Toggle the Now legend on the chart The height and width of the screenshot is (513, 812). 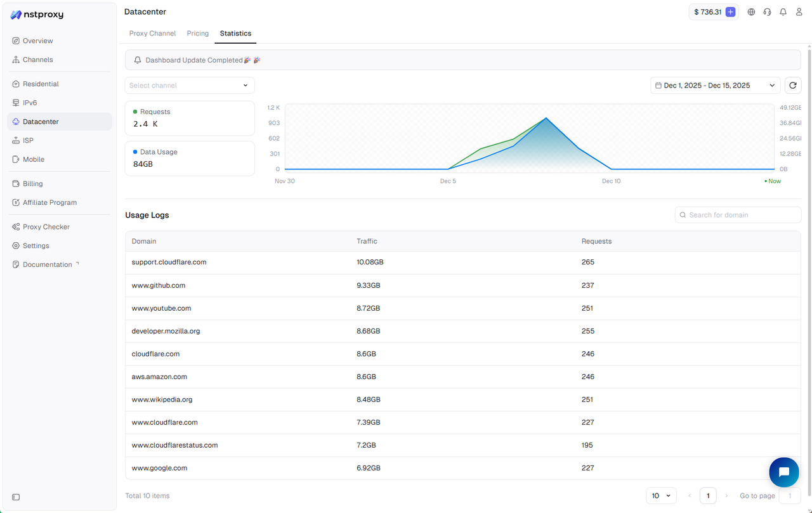772,181
